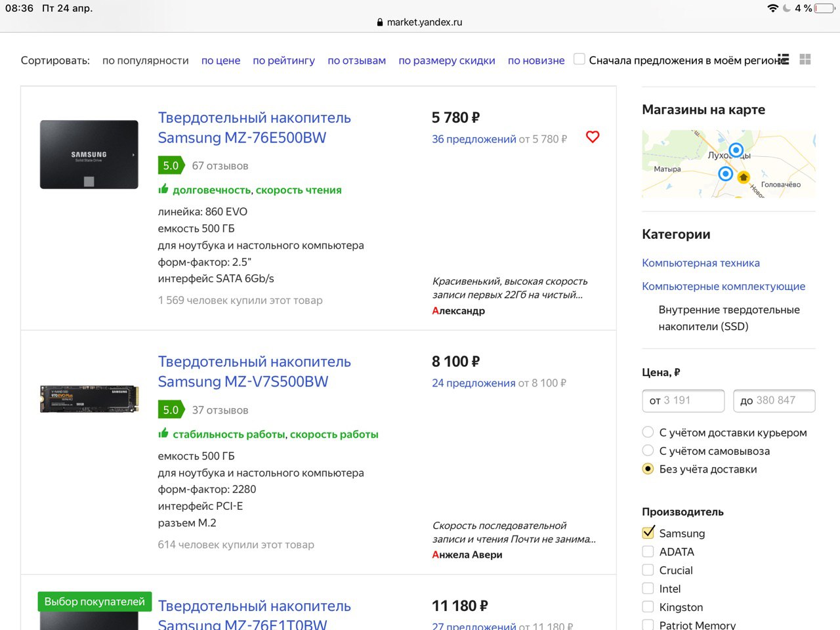
Task: Check the Intel manufacturer filter
Action: [648, 588]
